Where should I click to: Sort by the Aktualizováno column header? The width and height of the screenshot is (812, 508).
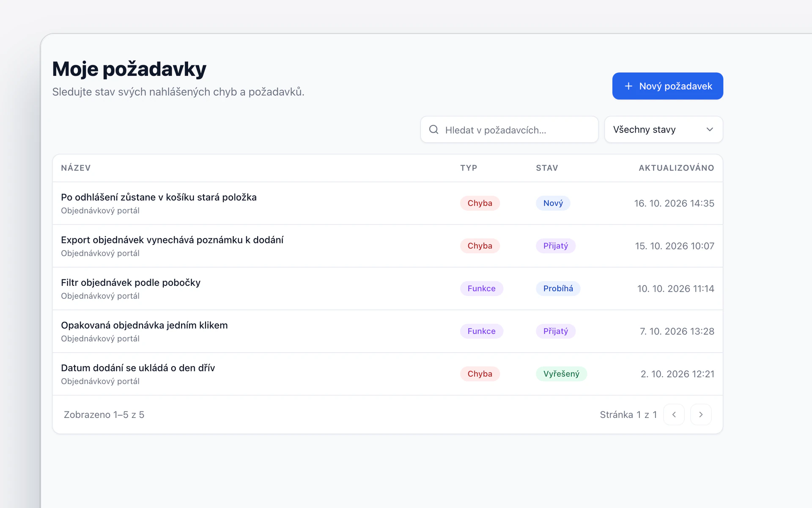(x=676, y=168)
